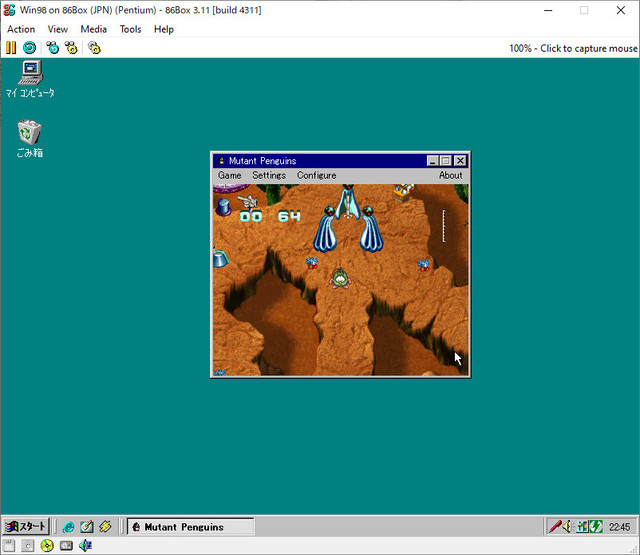This screenshot has width=640, height=555.
Task: Click the left blue winged pod creature
Action: point(325,229)
